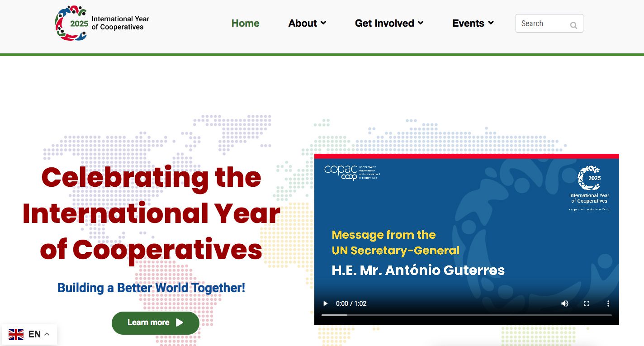The height and width of the screenshot is (346, 644).
Task: Click the 2025 International Year of Cooperatives logo
Action: (x=102, y=23)
